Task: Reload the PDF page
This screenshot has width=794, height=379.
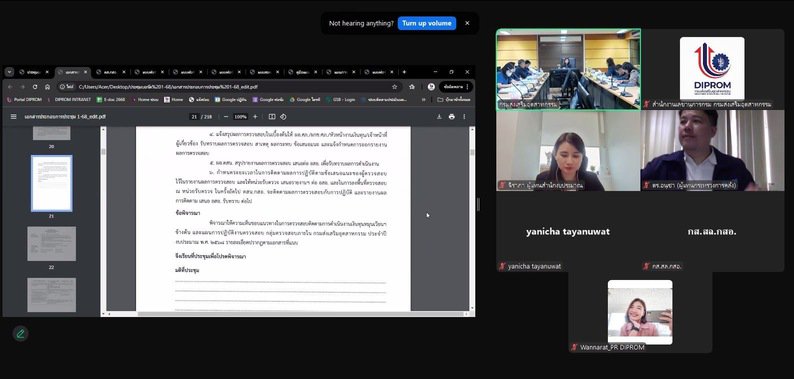Action: point(34,87)
